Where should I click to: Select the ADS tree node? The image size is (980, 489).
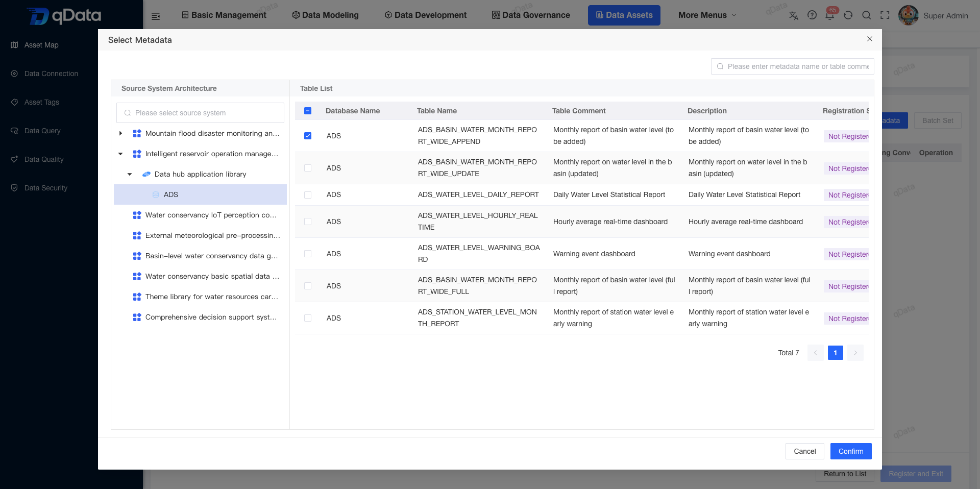(x=200, y=194)
